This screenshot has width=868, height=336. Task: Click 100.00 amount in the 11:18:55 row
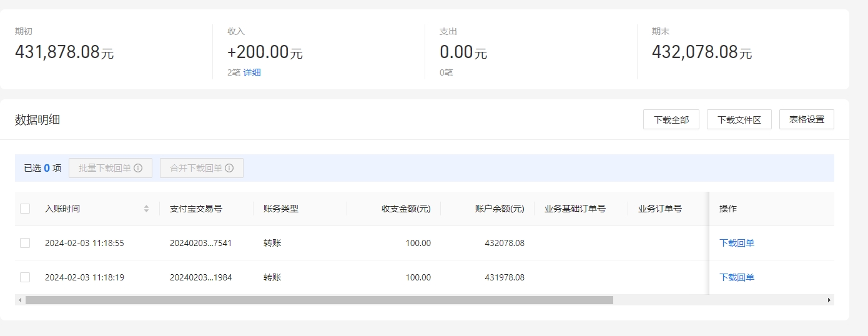tap(418, 243)
